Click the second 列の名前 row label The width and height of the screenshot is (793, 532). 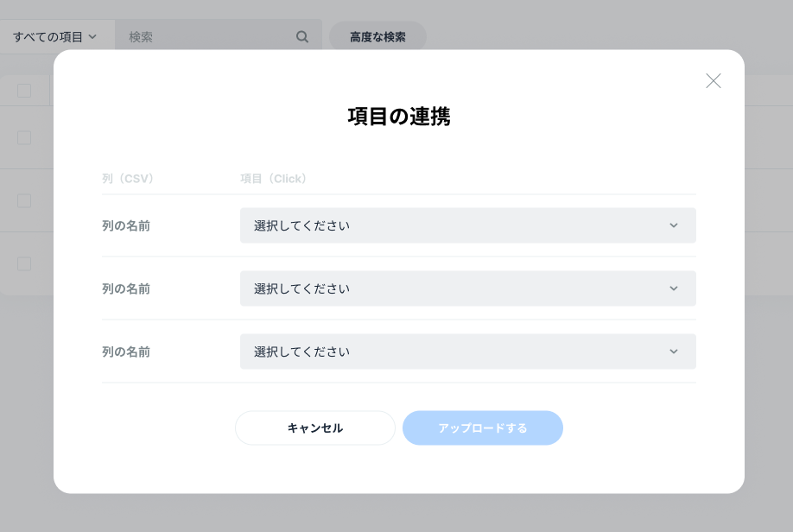[x=126, y=288]
